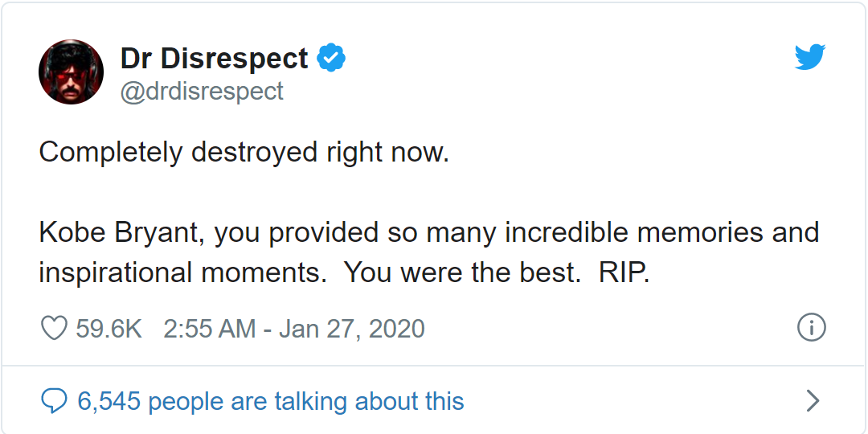
Task: Click the Twitter bird logo
Action: (x=810, y=57)
